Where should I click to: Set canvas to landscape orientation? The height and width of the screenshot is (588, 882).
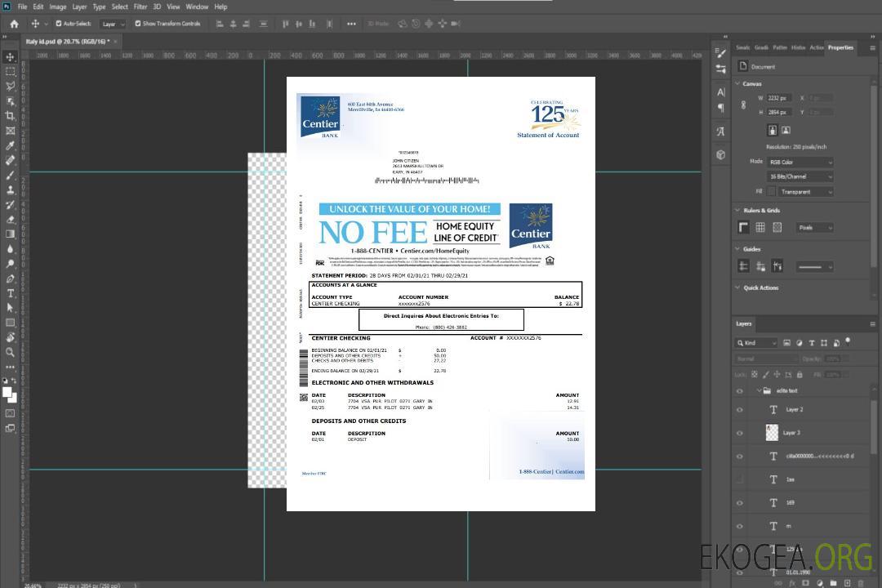click(x=786, y=130)
